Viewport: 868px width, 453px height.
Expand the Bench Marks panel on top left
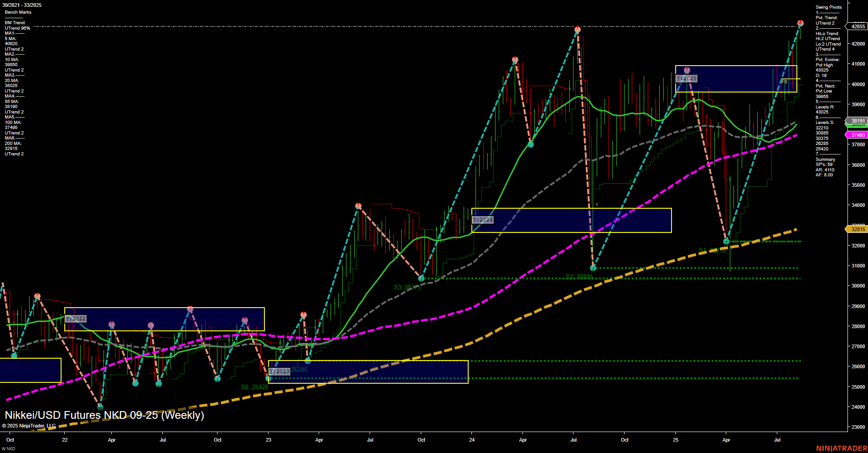point(17,12)
